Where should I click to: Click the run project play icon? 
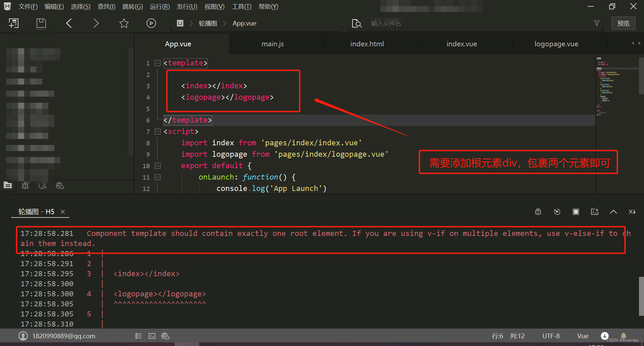pyautogui.click(x=151, y=23)
